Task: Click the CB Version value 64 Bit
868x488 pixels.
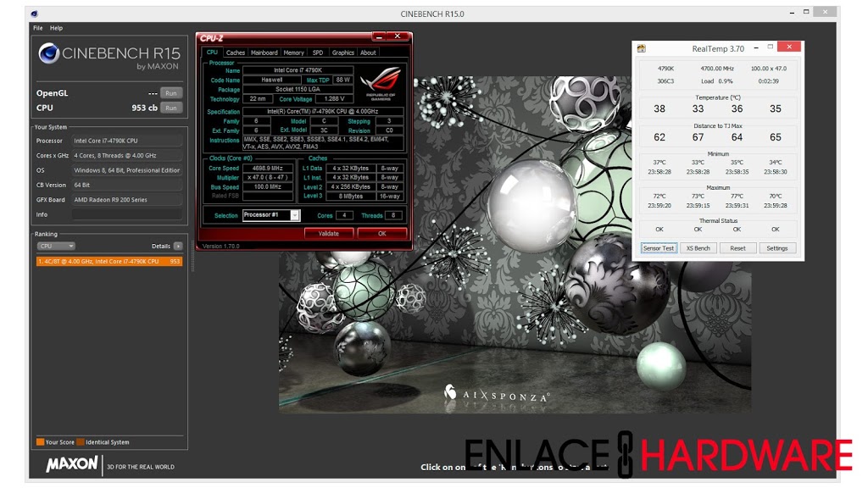Action: pos(127,186)
